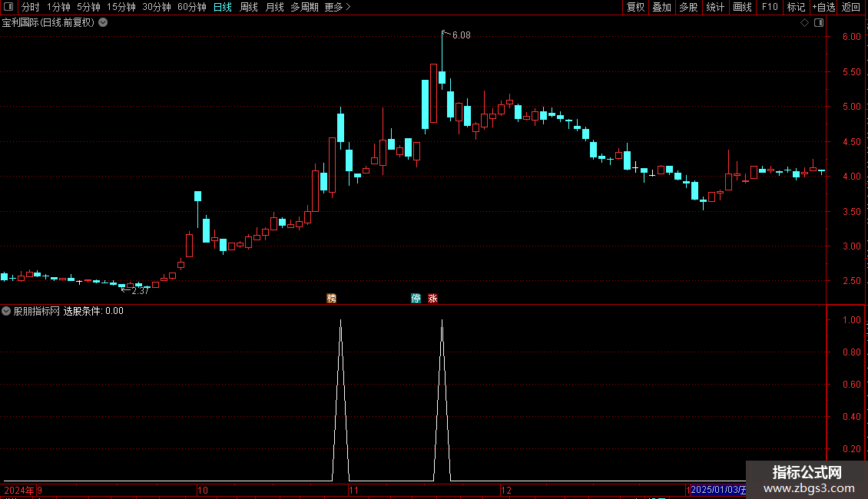Open 多股 multi-stock view

click(689, 7)
